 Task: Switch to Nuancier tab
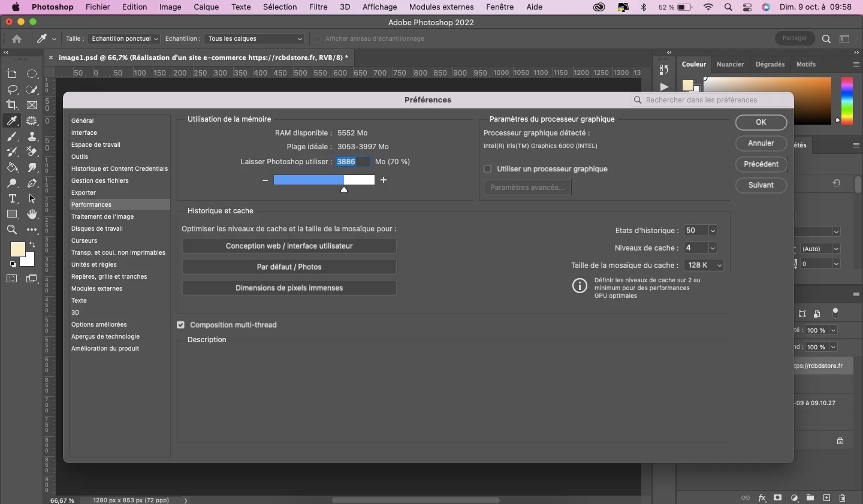pos(731,64)
